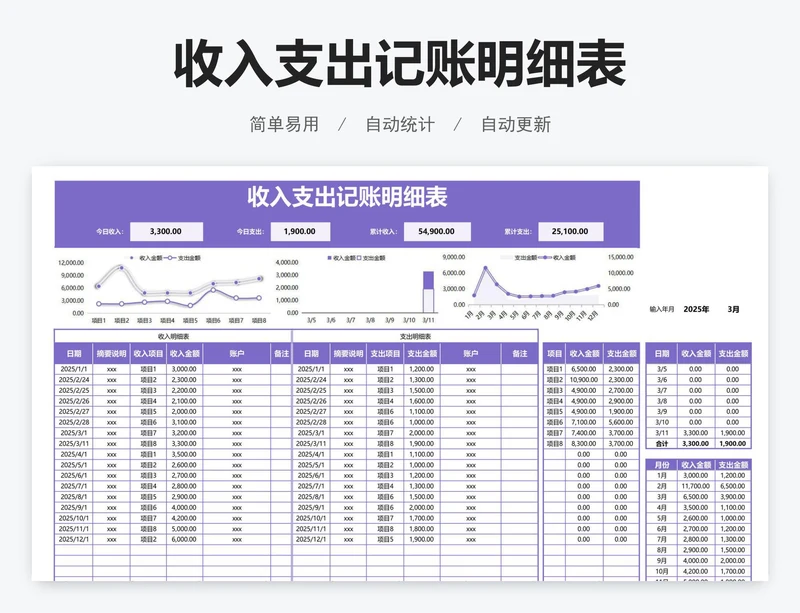Select expense cell 1,800.00 for 2025/11/1
The height and width of the screenshot is (613, 800).
[422, 529]
